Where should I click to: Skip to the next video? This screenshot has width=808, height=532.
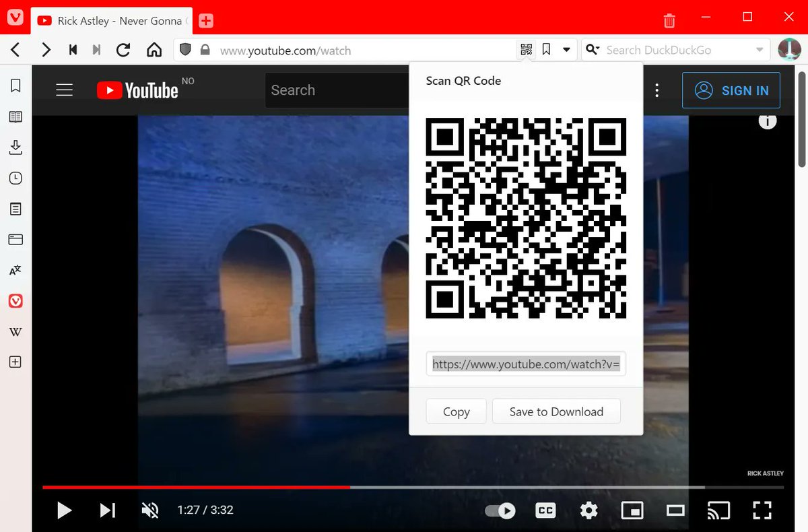pos(108,510)
